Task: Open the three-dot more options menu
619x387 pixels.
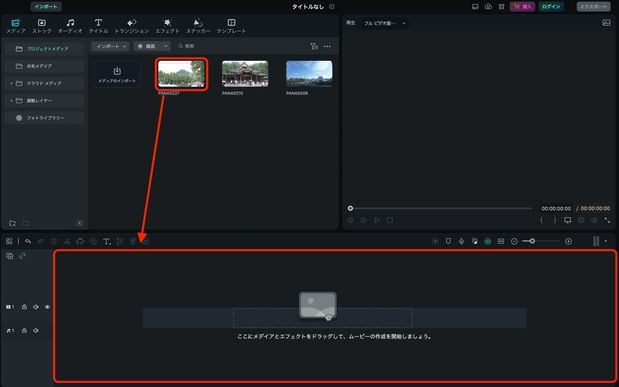Action: click(327, 46)
